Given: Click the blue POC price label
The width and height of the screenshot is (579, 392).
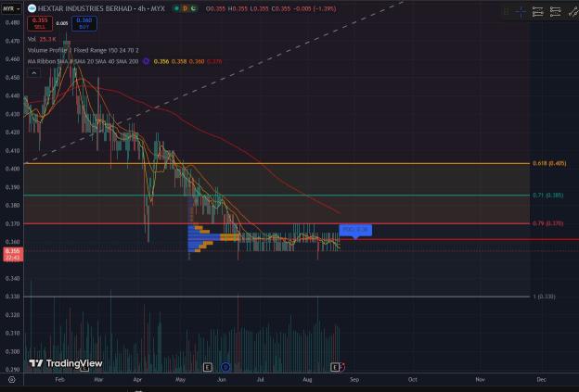Looking at the screenshot, I should coord(355,230).
